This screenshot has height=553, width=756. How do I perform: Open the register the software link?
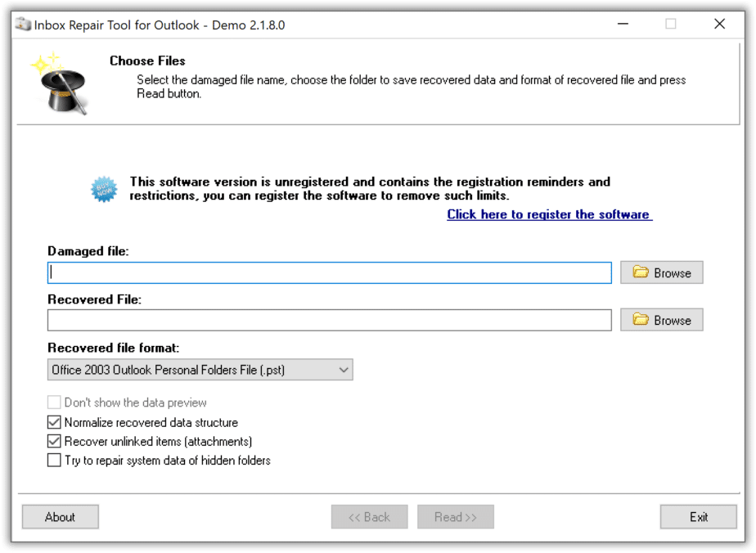[549, 214]
